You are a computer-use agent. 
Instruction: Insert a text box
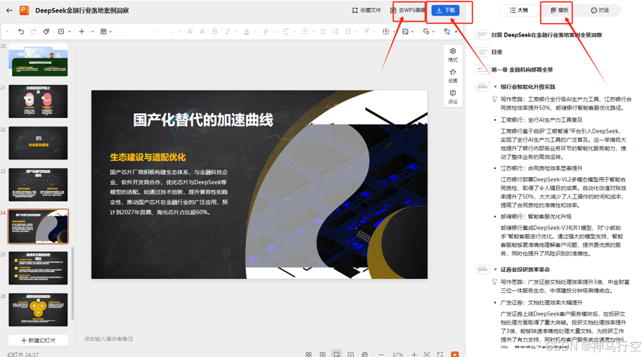pos(385,32)
